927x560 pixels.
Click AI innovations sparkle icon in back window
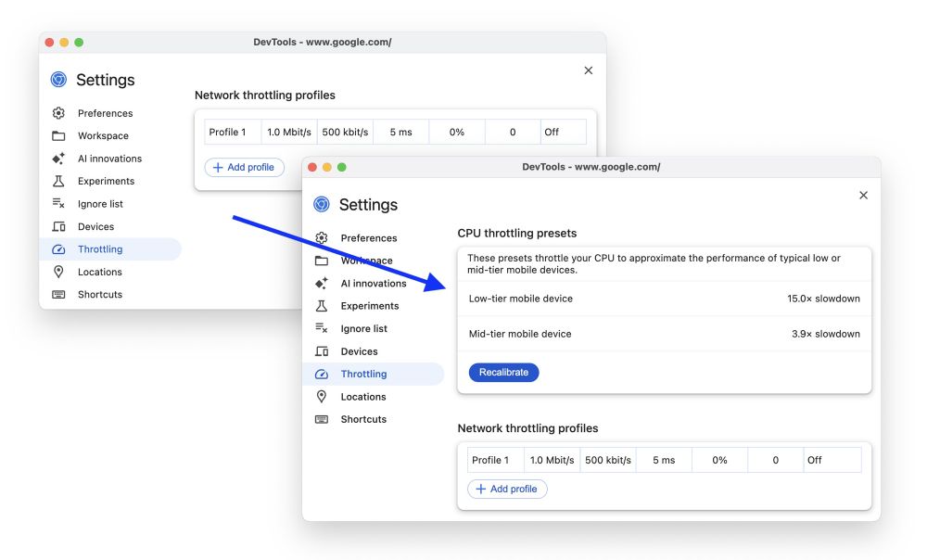(x=58, y=159)
